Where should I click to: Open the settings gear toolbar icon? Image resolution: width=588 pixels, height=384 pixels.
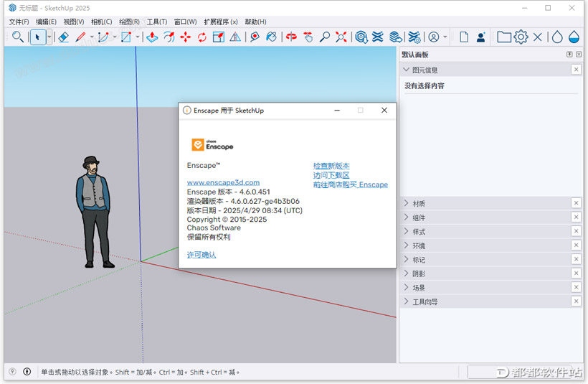click(x=521, y=37)
